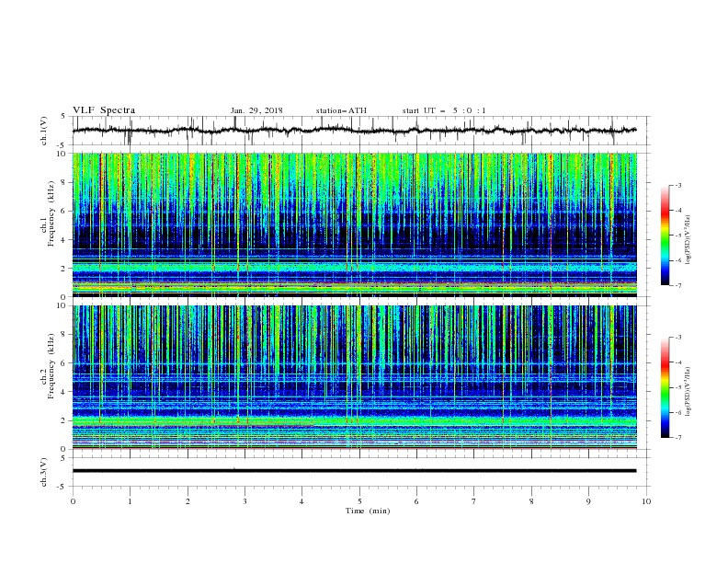
Task: Click the ch.2 spectrogram color bar
Action: (665, 387)
